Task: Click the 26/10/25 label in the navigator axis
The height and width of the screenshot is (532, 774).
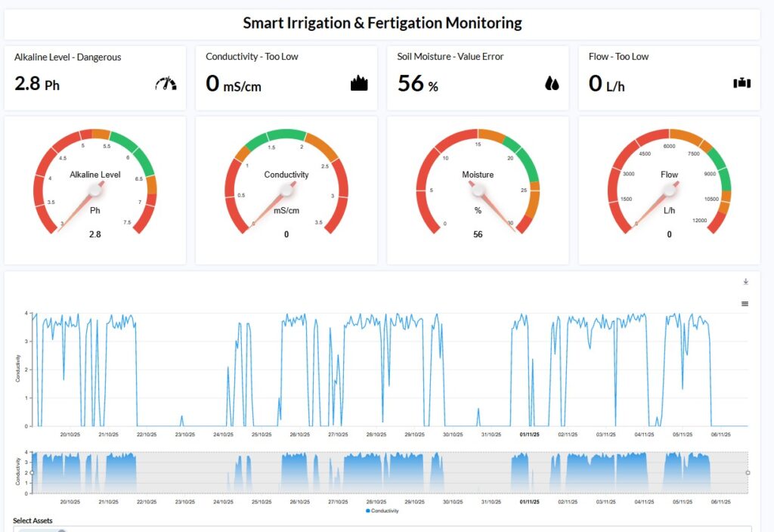Action: 299,502
